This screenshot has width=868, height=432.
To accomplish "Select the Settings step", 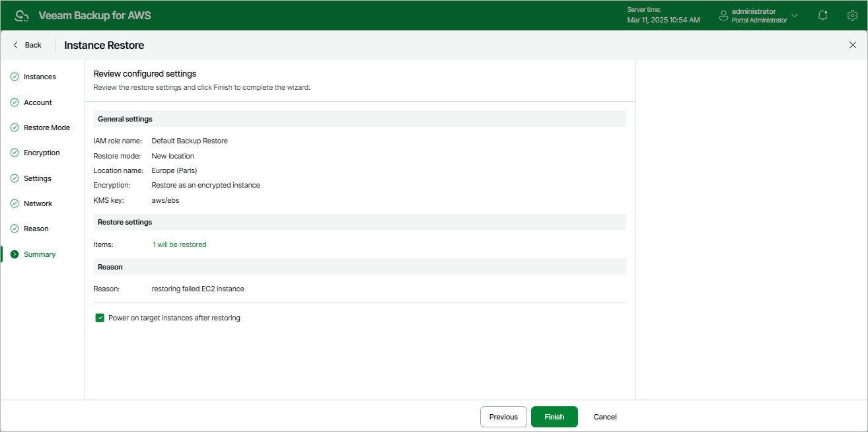I will [38, 178].
